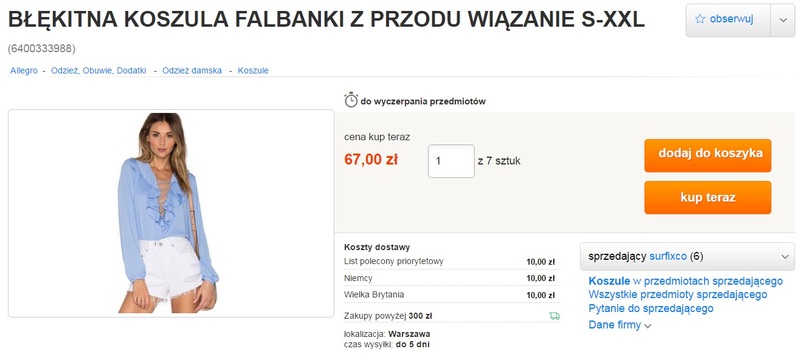Open the dropdown arrow beside obserwuj
Viewport: 800px width, 360px height.
(x=783, y=20)
